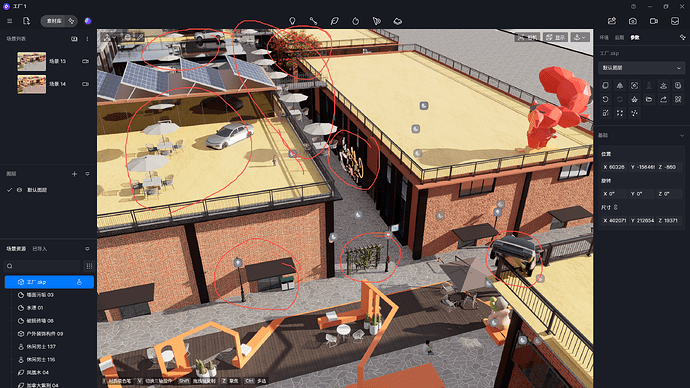This screenshot has width=690, height=388.
Task: Click the 显示 display button in viewport
Action: (555, 37)
